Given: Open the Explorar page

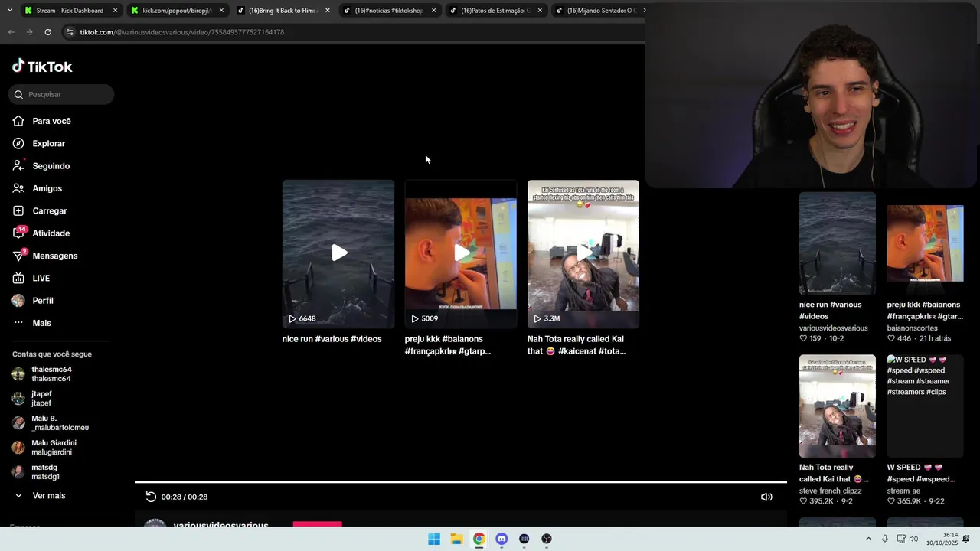Looking at the screenshot, I should (48, 143).
